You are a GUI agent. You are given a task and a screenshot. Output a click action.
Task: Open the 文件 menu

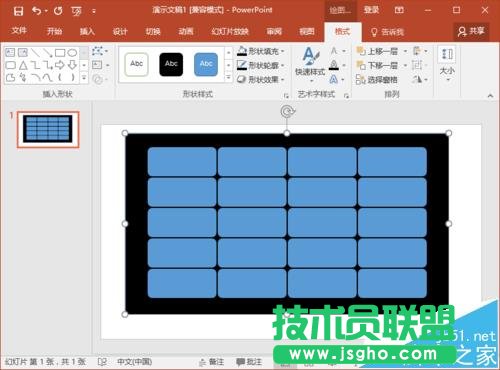coord(19,31)
